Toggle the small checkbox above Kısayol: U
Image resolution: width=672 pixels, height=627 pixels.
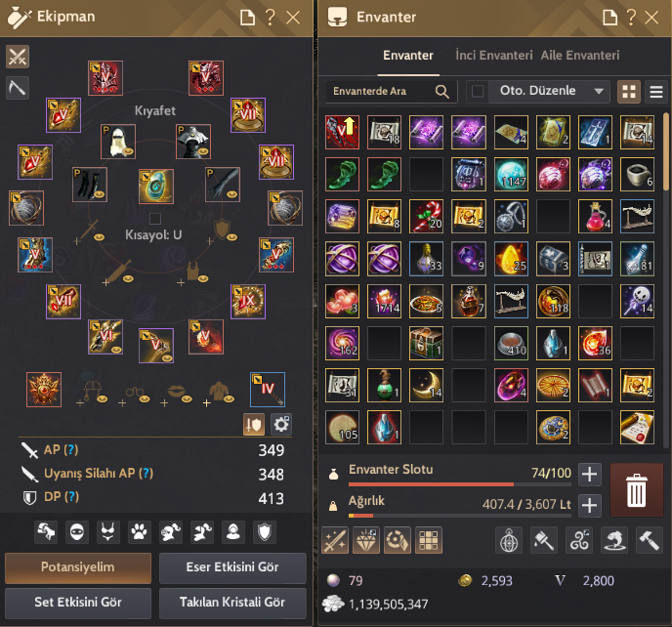155,219
